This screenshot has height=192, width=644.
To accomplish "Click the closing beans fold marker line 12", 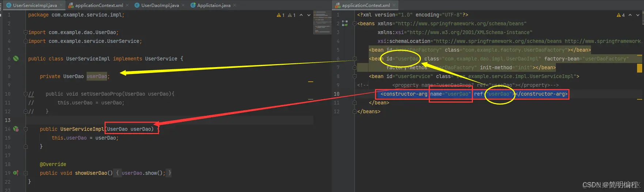I will (x=355, y=111).
